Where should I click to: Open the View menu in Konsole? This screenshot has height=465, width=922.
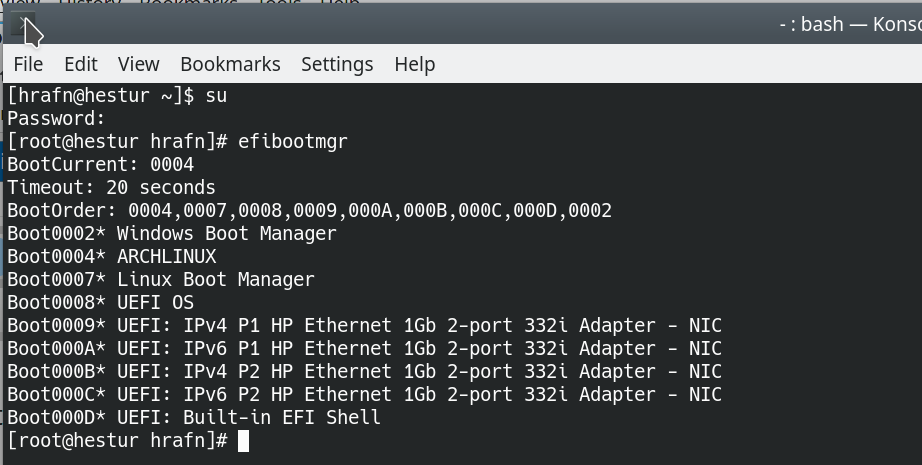[x=138, y=64]
